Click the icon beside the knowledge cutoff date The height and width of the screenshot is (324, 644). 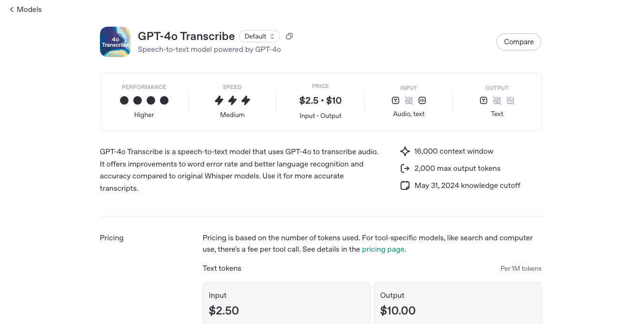tap(405, 186)
